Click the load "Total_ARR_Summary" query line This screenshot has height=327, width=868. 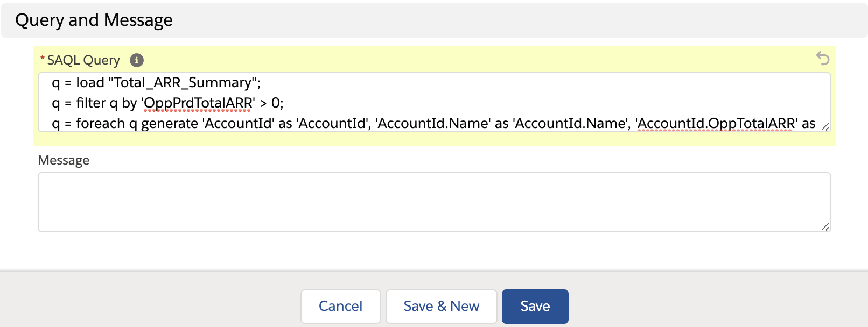tap(156, 83)
